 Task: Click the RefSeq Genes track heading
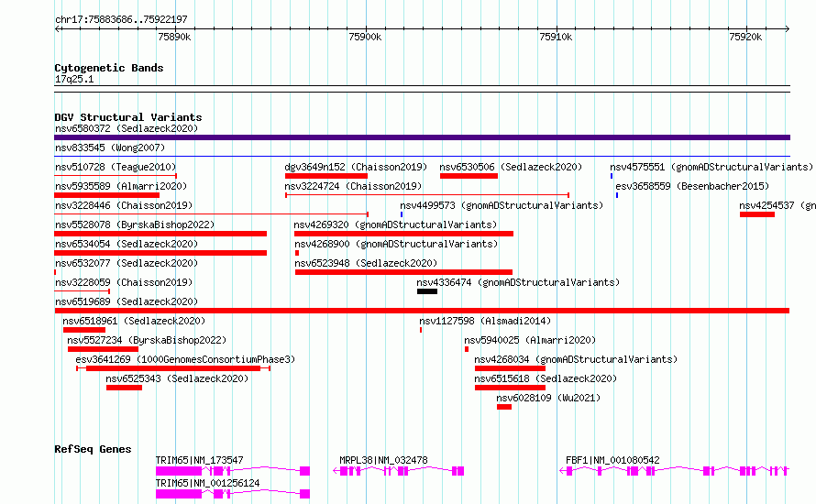tap(93, 449)
